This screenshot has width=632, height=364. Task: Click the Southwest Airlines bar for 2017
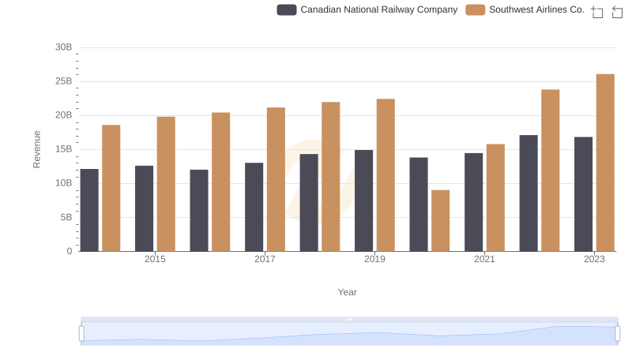click(x=276, y=179)
